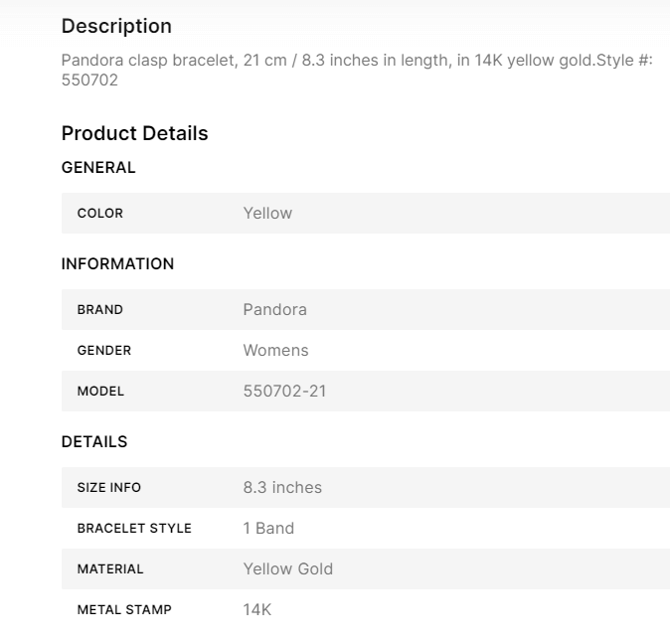This screenshot has width=670, height=644.
Task: Click the BRAND row label
Action: coord(100,310)
